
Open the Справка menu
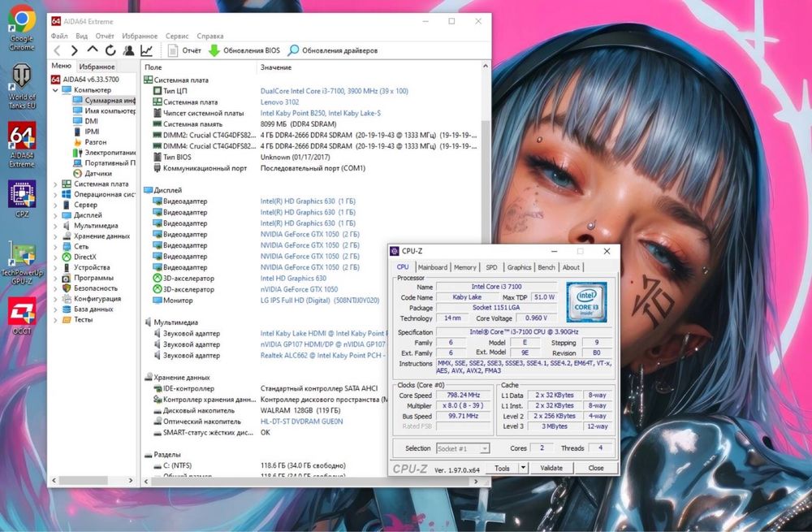210,36
